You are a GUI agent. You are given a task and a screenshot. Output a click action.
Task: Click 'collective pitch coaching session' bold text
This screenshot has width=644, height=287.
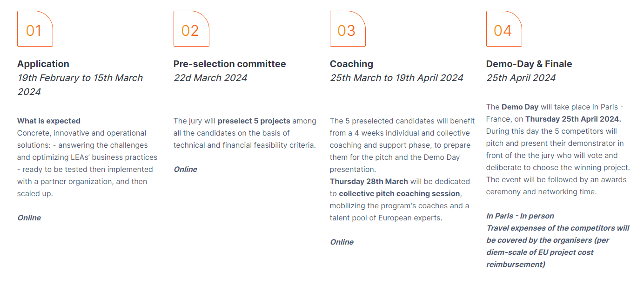click(399, 193)
